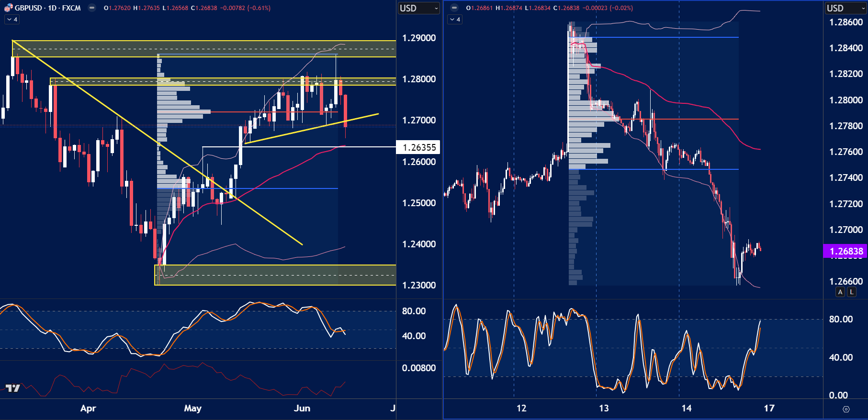Image resolution: width=868 pixels, height=420 pixels.
Task: Click the 1.26000 level on left price axis
Action: 419,162
